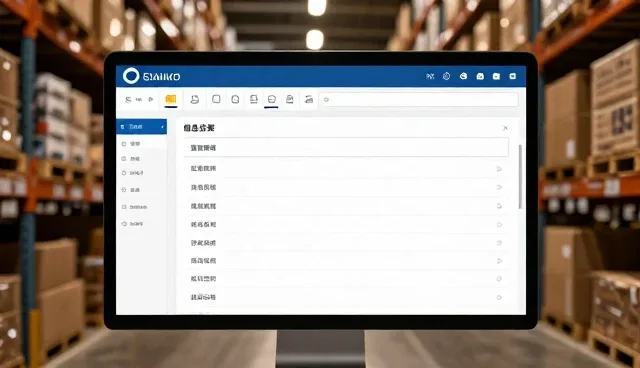
Task: Expand the arrow on the second list row
Action: tap(499, 188)
